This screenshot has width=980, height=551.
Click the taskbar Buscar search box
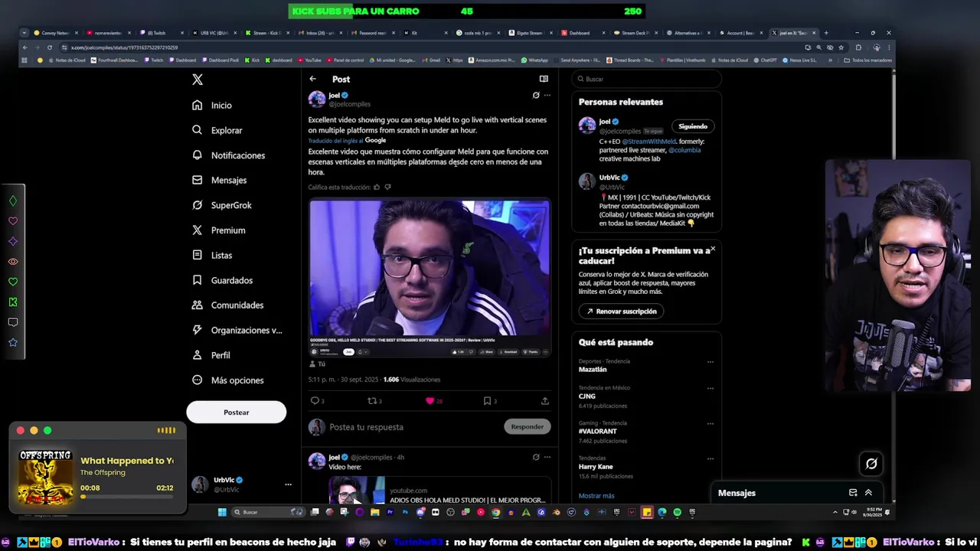click(x=268, y=513)
